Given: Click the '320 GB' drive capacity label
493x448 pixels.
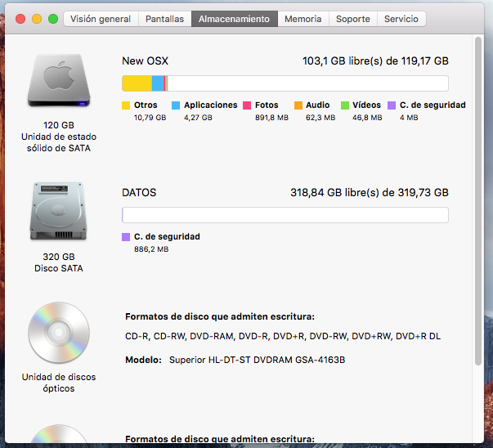Looking at the screenshot, I should pos(59,257).
